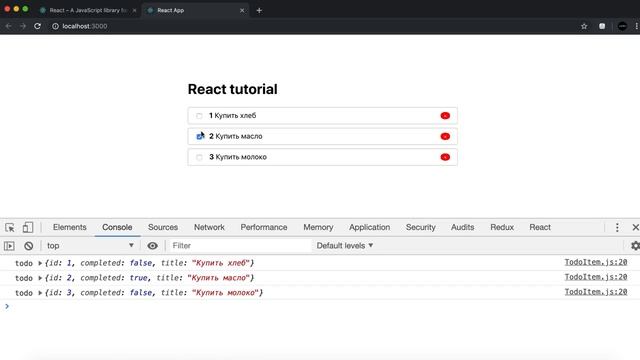This screenshot has height=360, width=640.
Task: Click the 2 Купить масло item text
Action: [236, 136]
